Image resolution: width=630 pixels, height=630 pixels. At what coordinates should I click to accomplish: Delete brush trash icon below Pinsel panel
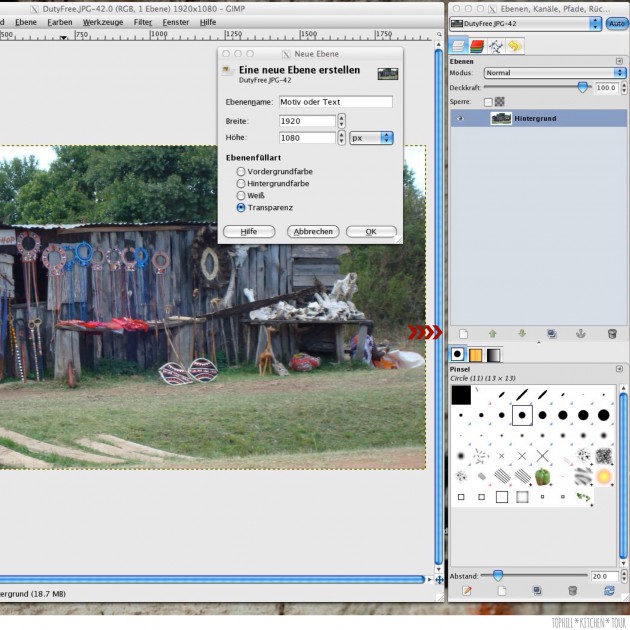coord(573,590)
